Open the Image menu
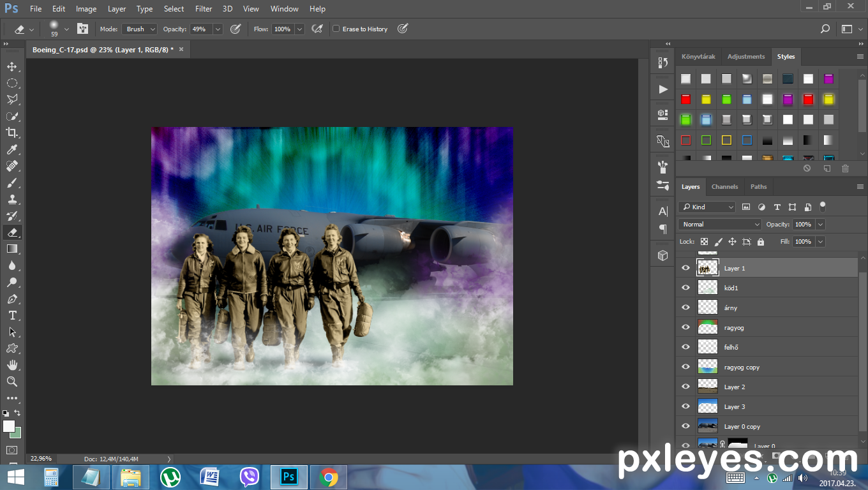 (86, 9)
